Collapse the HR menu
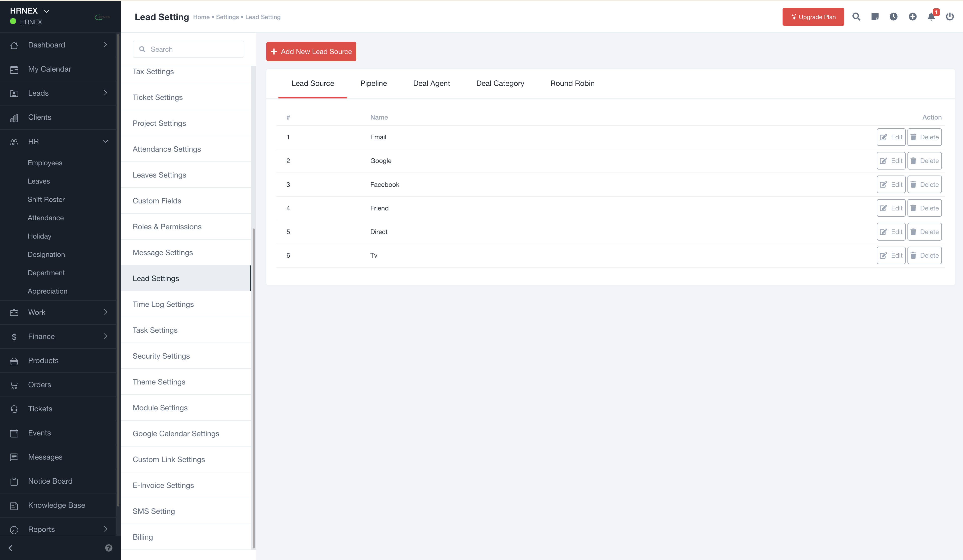The width and height of the screenshot is (963, 560). coord(58,142)
